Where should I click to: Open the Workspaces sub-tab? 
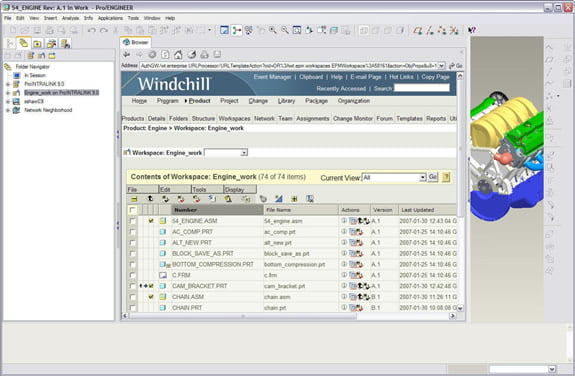[234, 118]
